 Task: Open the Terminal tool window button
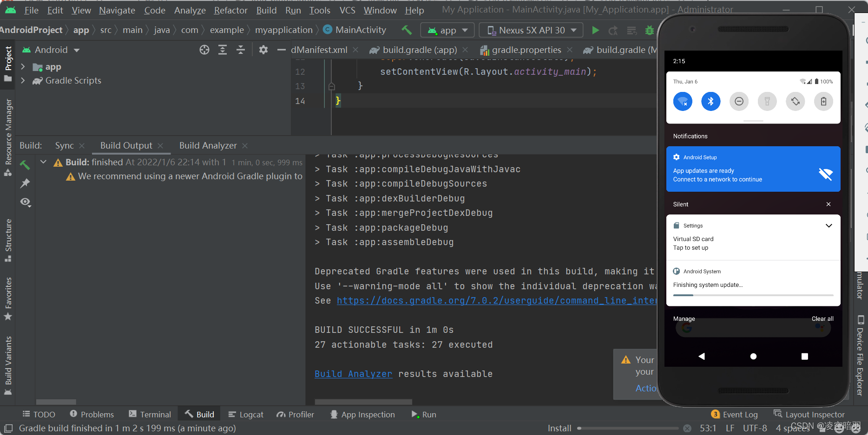[x=150, y=414]
